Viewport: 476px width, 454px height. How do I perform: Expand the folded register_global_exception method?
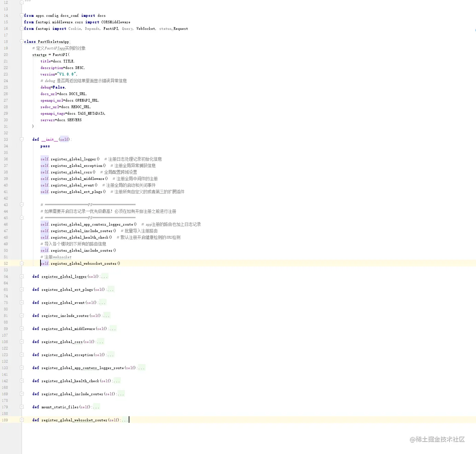point(22,355)
